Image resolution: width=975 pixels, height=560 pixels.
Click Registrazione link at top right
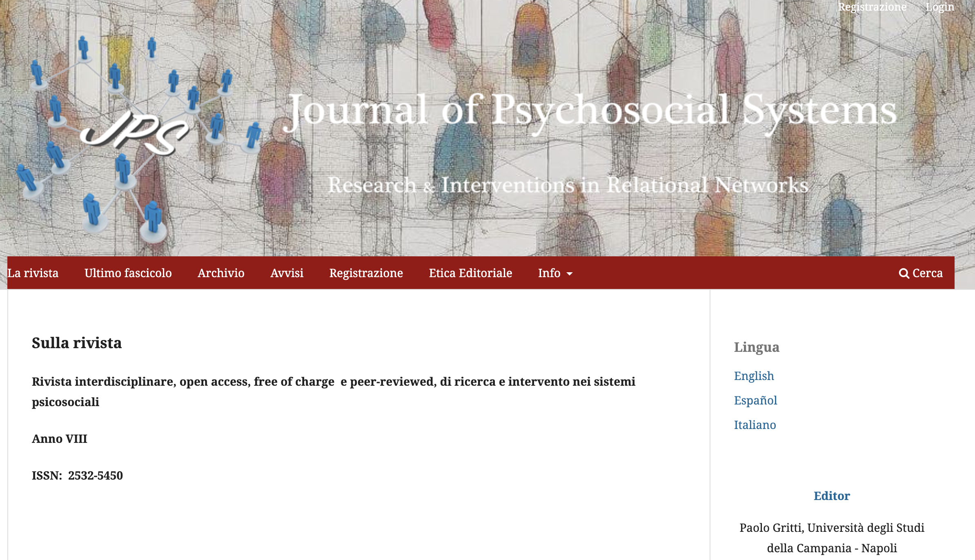click(872, 7)
